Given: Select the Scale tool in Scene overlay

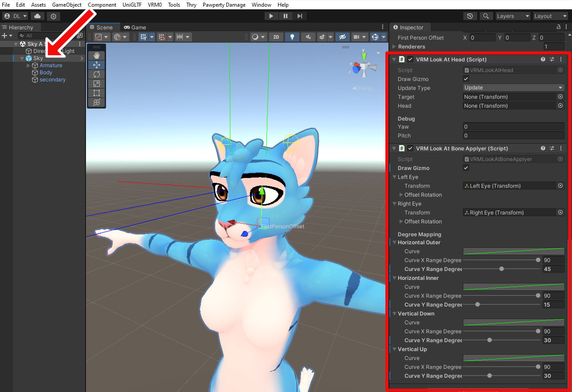Looking at the screenshot, I should coord(97,84).
